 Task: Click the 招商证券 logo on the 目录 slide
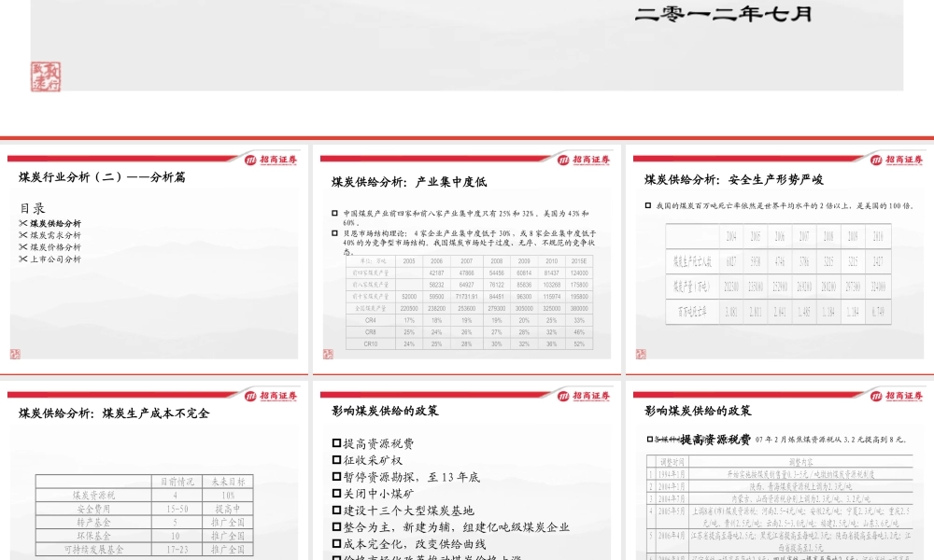271,160
